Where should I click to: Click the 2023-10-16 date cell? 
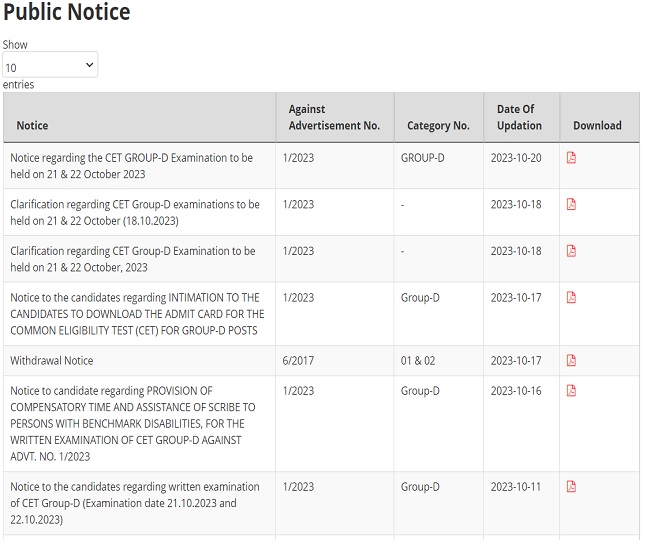tap(516, 391)
